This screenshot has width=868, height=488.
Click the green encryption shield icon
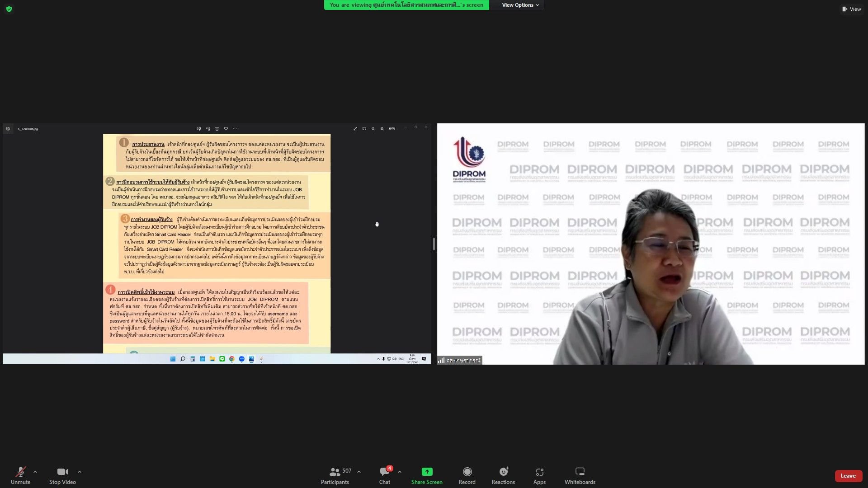point(9,9)
